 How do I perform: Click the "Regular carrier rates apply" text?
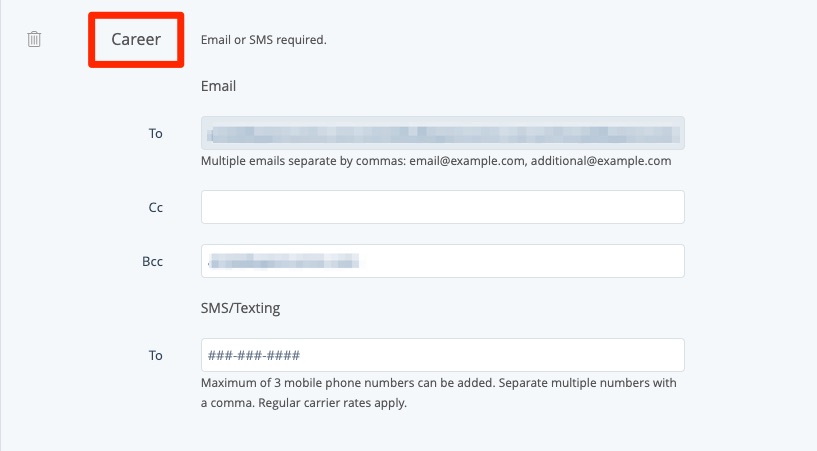click(330, 404)
